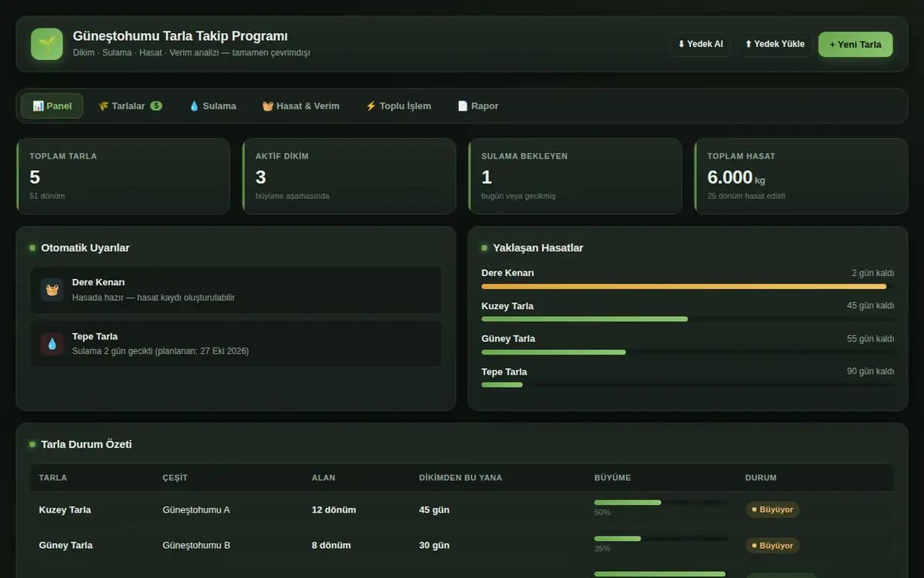Viewport: 924px width, 578px height.
Task: Add a field with Yeni Tarla button
Action: [x=855, y=44]
